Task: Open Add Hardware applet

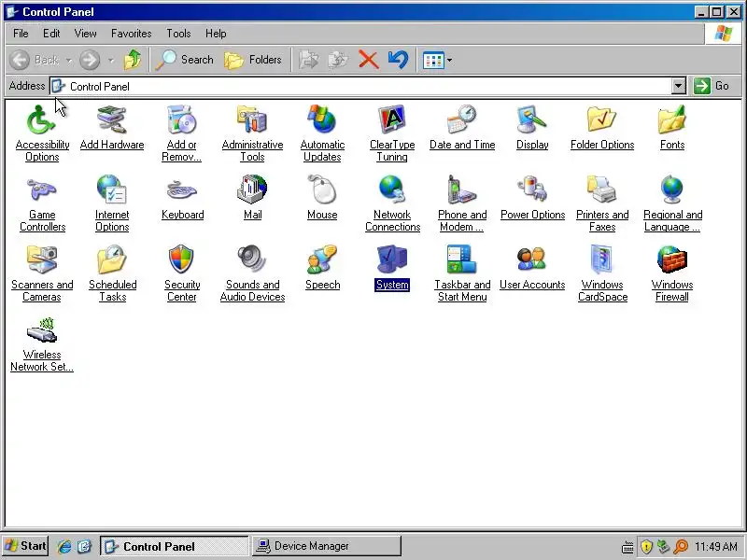Action: tap(112, 119)
